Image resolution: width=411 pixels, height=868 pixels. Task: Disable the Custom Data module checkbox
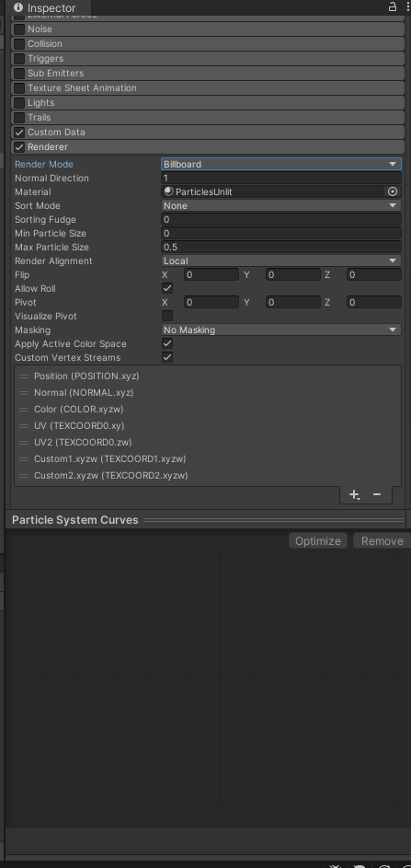19,133
